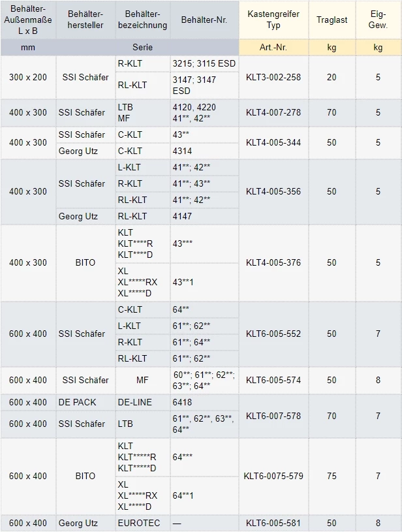This screenshot has width=402, height=532.
Task: Click the Behälterhersteller column header
Action: click(x=85, y=20)
